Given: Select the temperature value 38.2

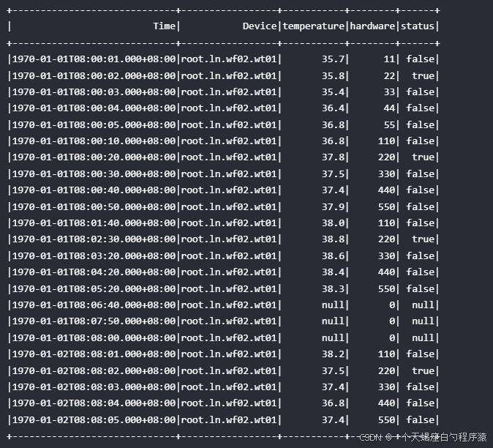Looking at the screenshot, I should 334,354.
